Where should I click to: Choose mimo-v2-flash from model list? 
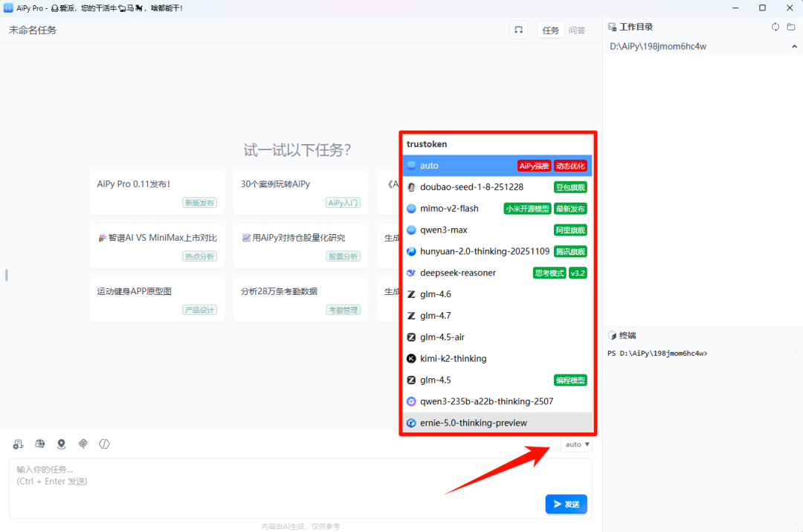497,209
